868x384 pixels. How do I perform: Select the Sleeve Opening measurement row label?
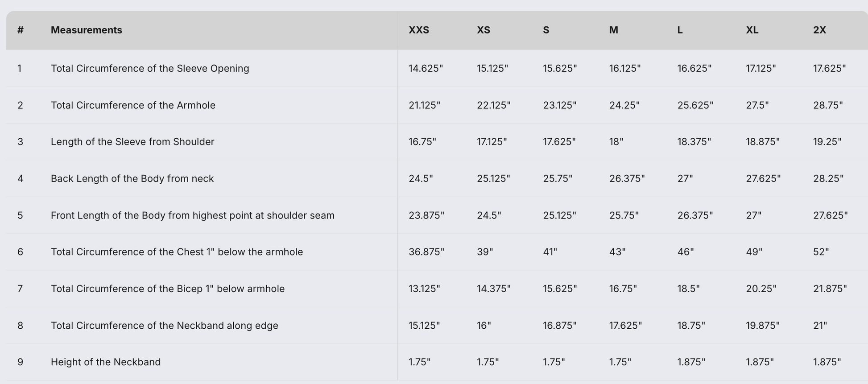coord(150,68)
